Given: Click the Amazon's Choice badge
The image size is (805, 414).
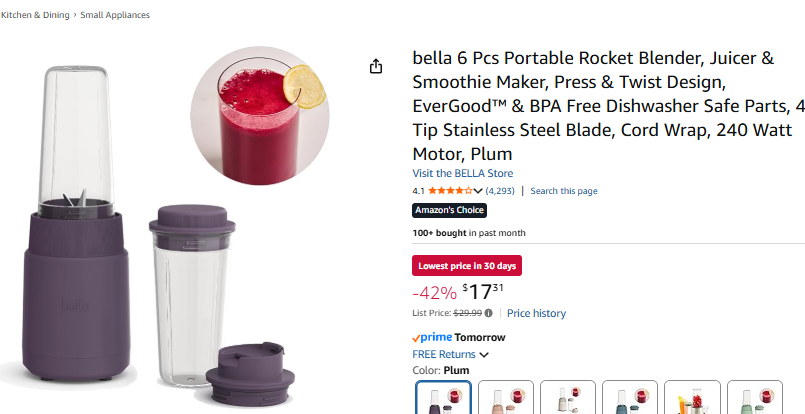Looking at the screenshot, I should pyautogui.click(x=449, y=211).
